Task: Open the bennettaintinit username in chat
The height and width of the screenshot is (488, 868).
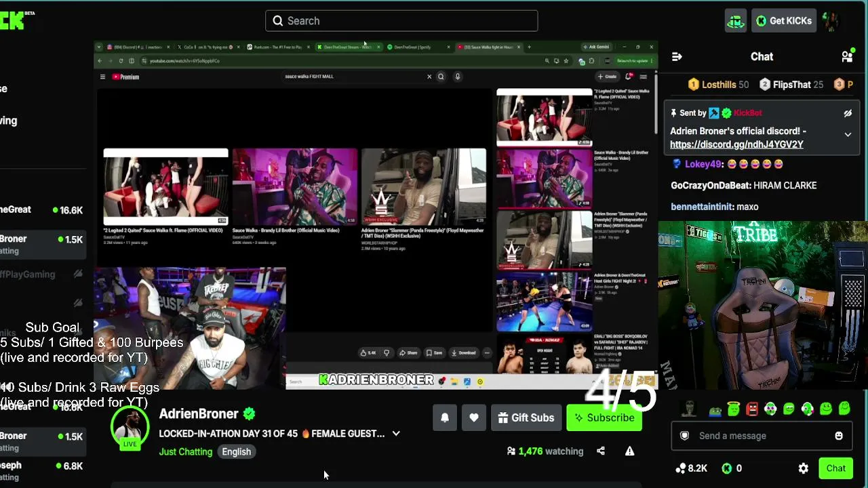Action: click(x=702, y=207)
